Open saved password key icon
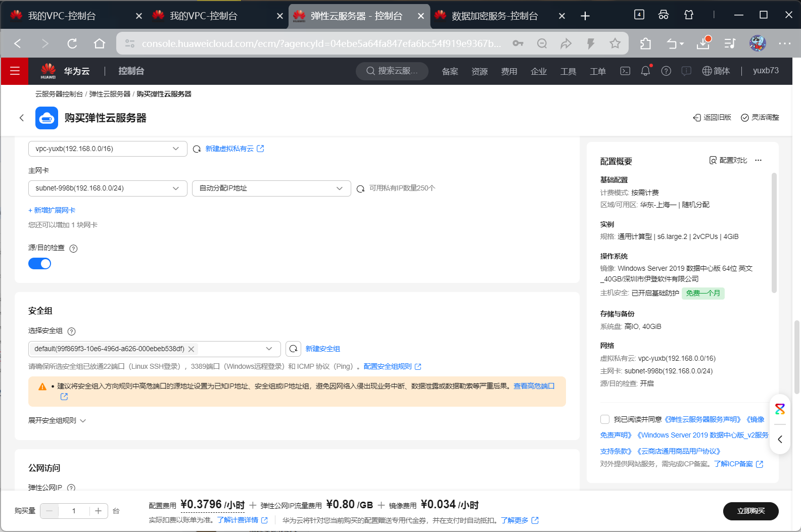This screenshot has width=801, height=532. [x=518, y=43]
